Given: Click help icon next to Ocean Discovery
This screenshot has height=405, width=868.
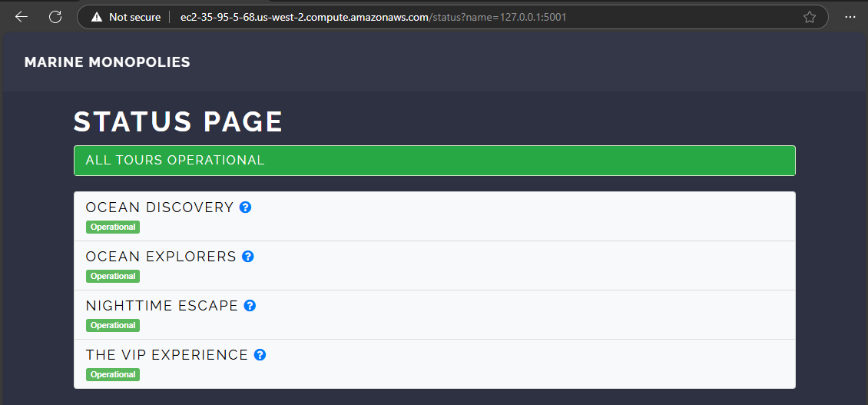Looking at the screenshot, I should tap(245, 207).
